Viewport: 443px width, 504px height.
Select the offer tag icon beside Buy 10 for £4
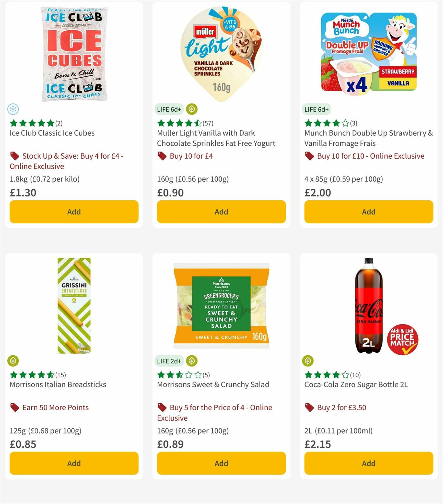(162, 156)
